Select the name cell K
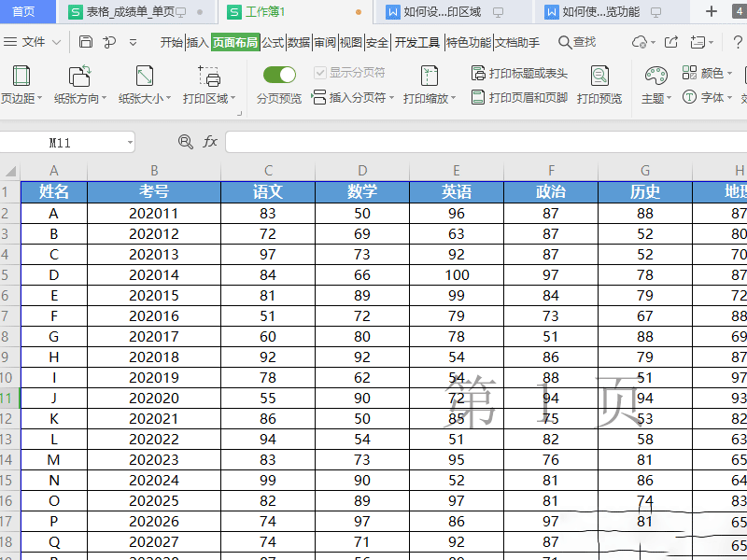The width and height of the screenshot is (747, 560). 54,418
